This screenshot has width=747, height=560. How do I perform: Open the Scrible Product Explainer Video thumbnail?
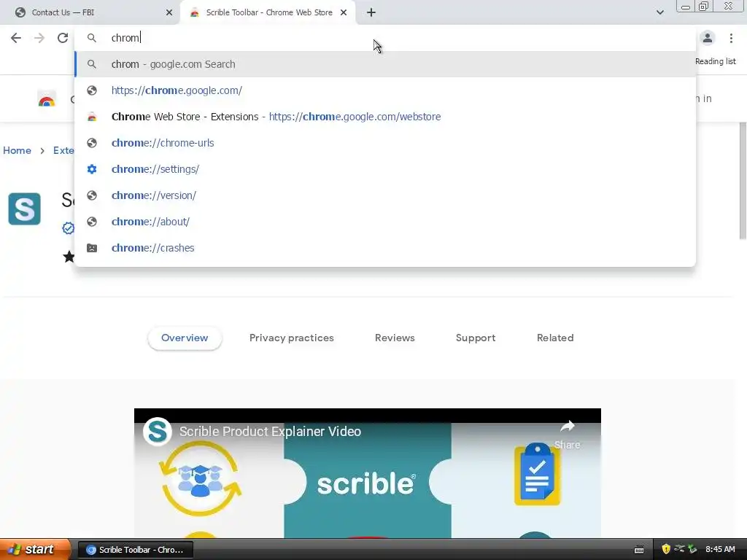(368, 473)
